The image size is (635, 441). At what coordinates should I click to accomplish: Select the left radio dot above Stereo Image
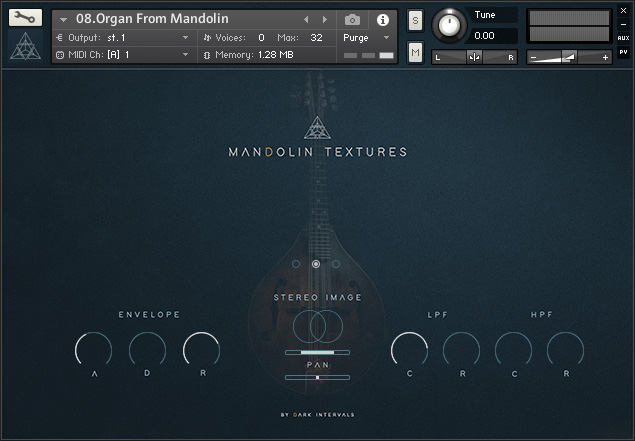[x=296, y=264]
